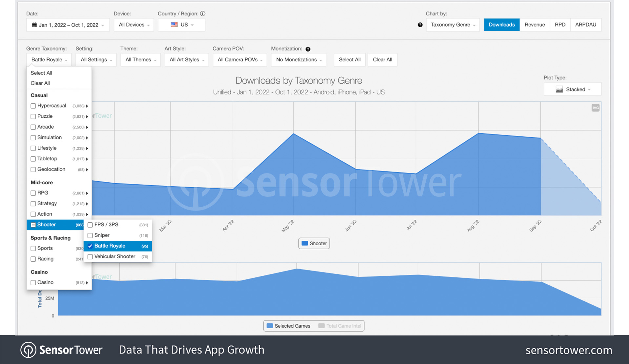The image size is (629, 364).
Task: Click the Select All filter button
Action: 350,60
